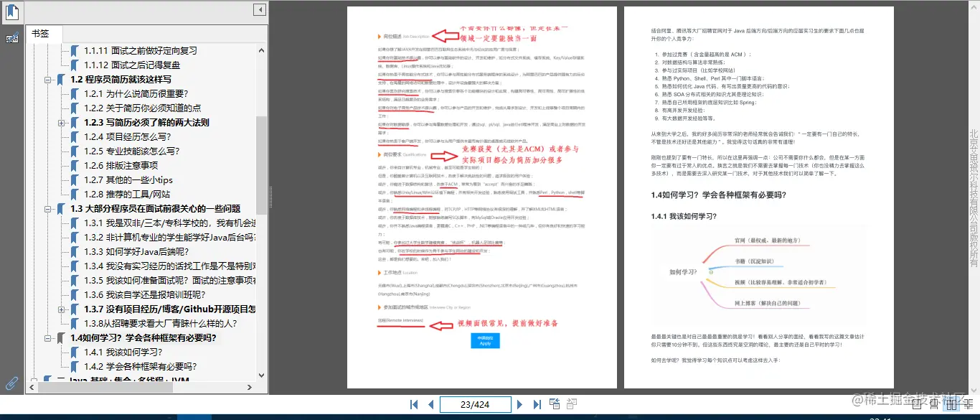Viewport: 980px width, 420px height.
Task: Open bookmark 1.4.1 我该如何学习
Action: click(123, 353)
